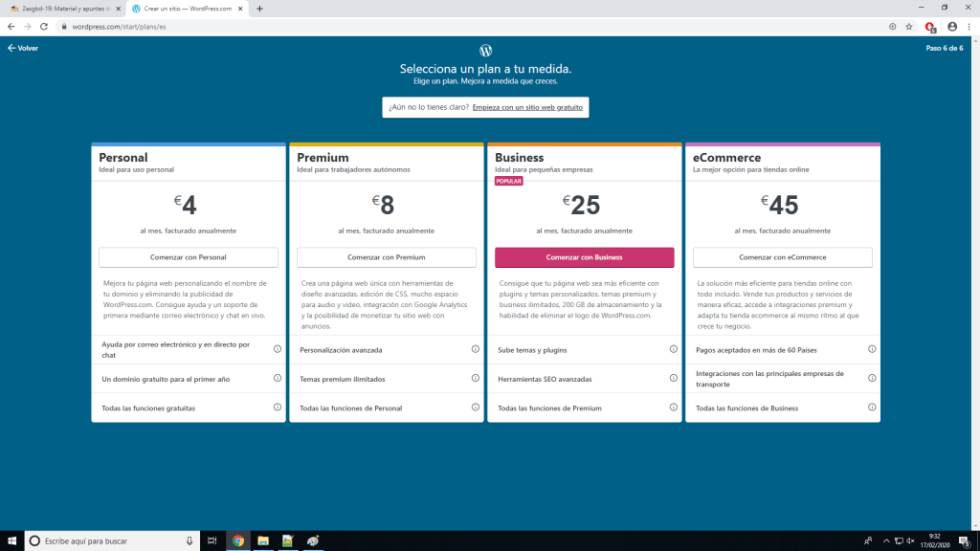Go back using the Volver link
Viewport: 980px width, 551px height.
[23, 48]
